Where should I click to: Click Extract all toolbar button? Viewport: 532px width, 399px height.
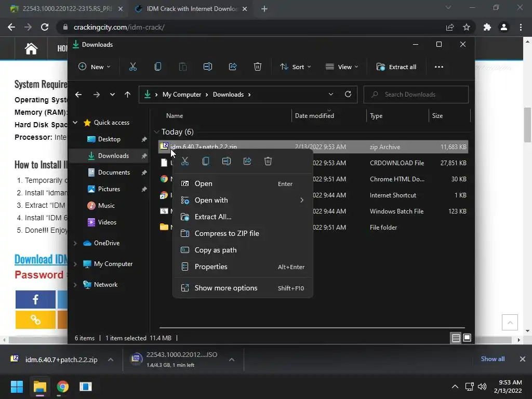pyautogui.click(x=396, y=67)
